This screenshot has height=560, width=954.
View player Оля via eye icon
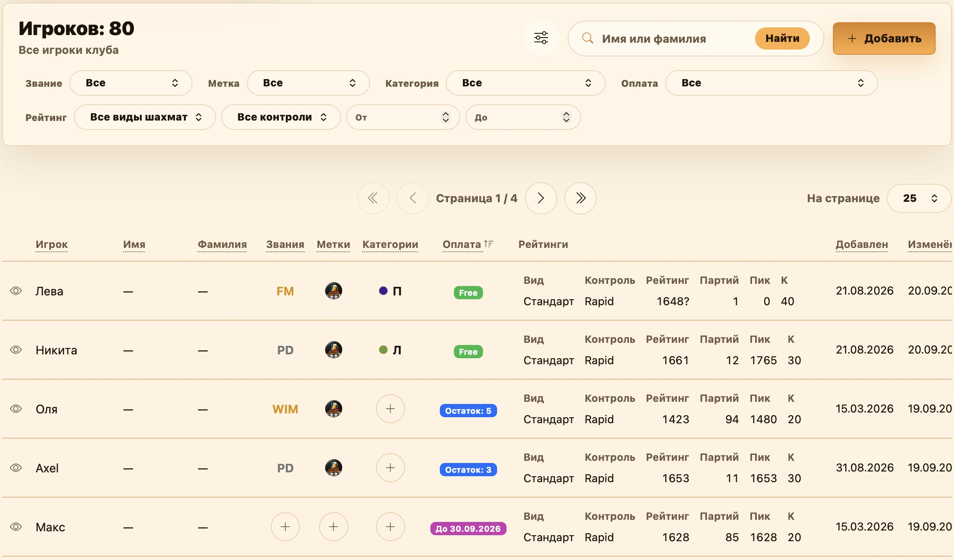click(x=16, y=409)
